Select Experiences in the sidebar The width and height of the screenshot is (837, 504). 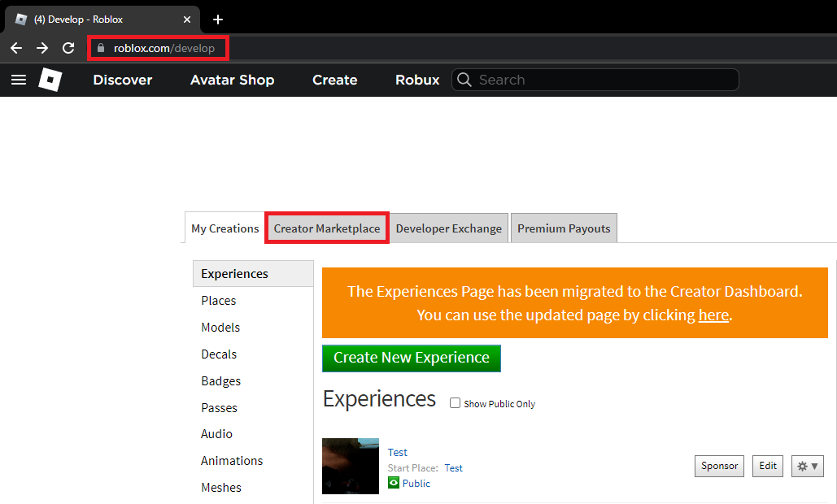(x=253, y=274)
